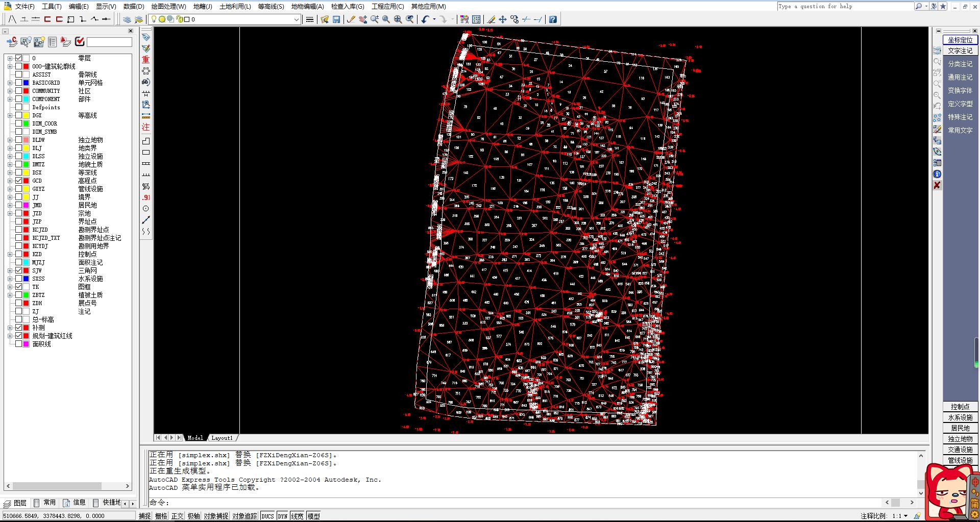
Task: Click the red color swatch of GCD layer
Action: pyautogui.click(x=26, y=181)
